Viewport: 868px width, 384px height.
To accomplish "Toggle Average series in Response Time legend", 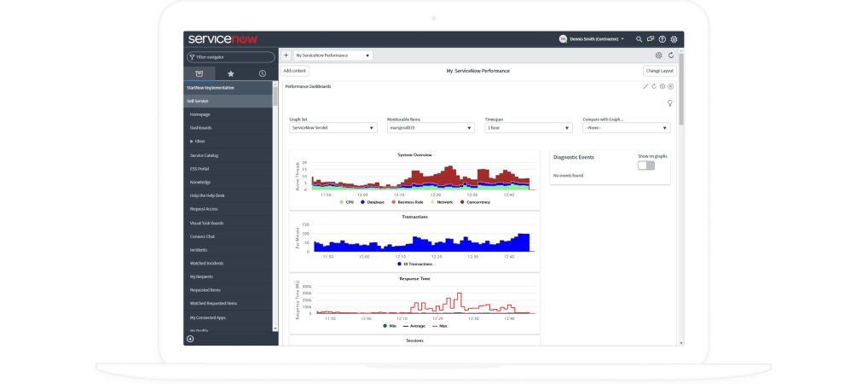I will pyautogui.click(x=414, y=326).
